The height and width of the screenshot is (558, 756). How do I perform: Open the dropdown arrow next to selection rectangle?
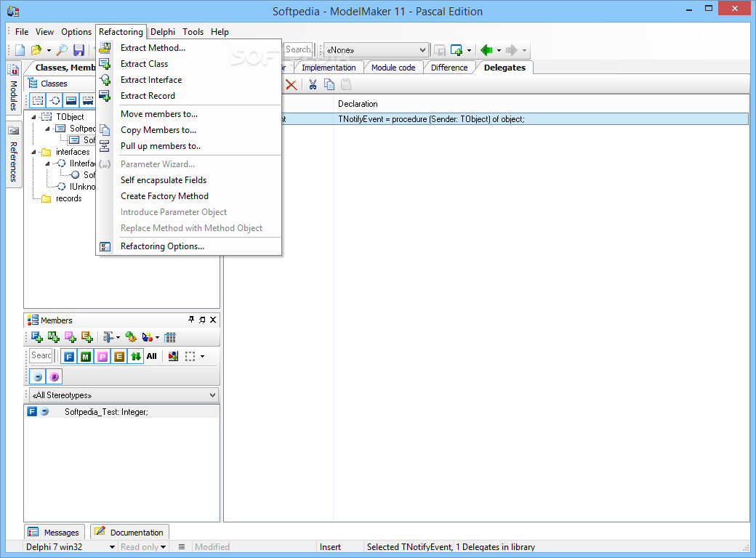click(203, 357)
